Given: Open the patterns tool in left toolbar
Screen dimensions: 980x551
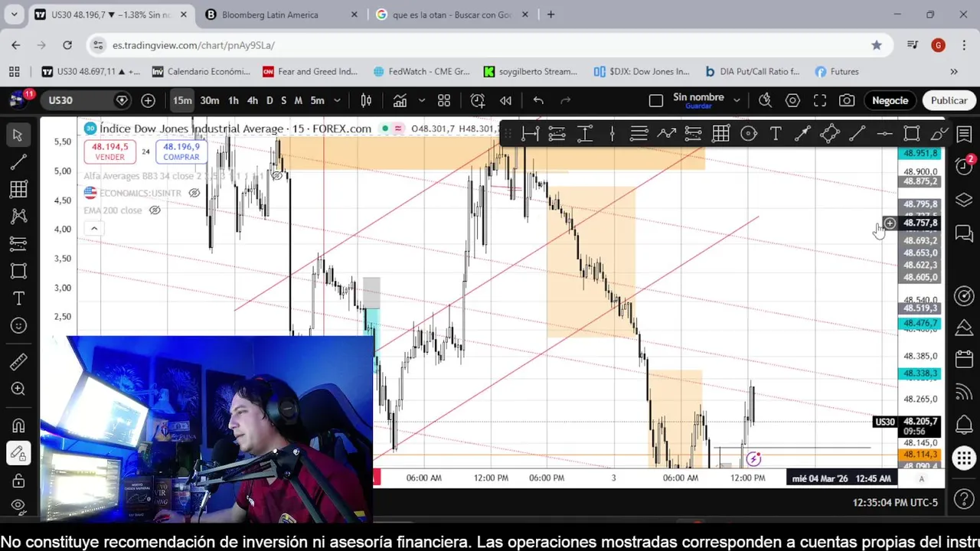Looking at the screenshot, I should click(x=18, y=217).
